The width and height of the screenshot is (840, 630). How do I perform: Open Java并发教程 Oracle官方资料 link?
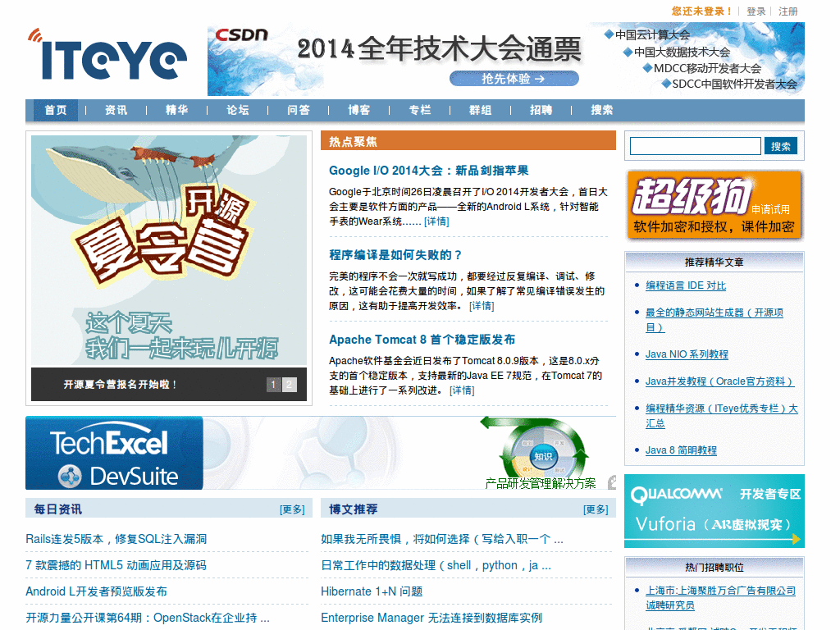719,381
